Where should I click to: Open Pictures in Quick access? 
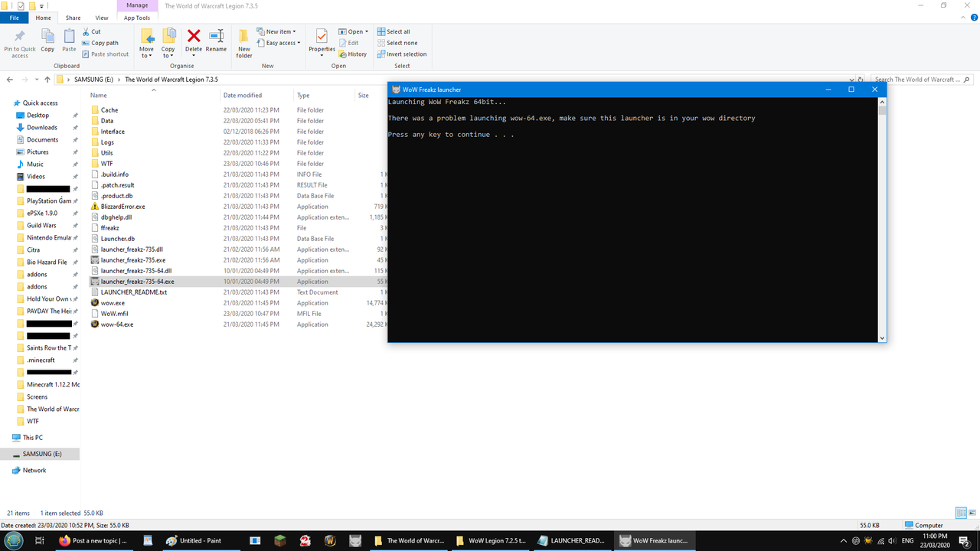(38, 152)
